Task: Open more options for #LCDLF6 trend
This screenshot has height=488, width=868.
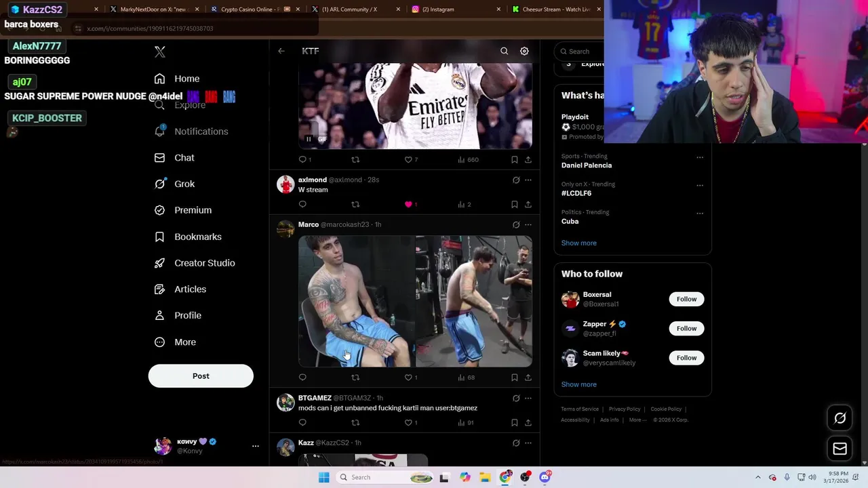Action: pos(700,185)
